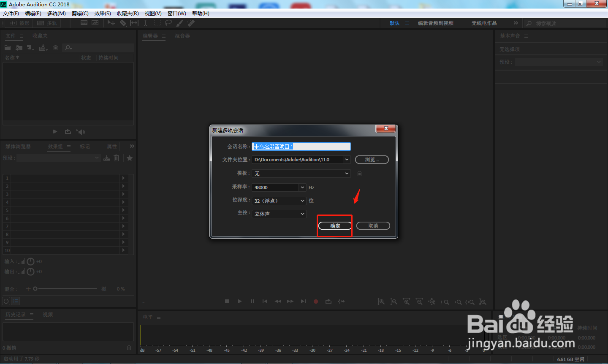Screen dimensions: 608x364
Task: Open the 窗口(W) menu
Action: (x=176, y=14)
